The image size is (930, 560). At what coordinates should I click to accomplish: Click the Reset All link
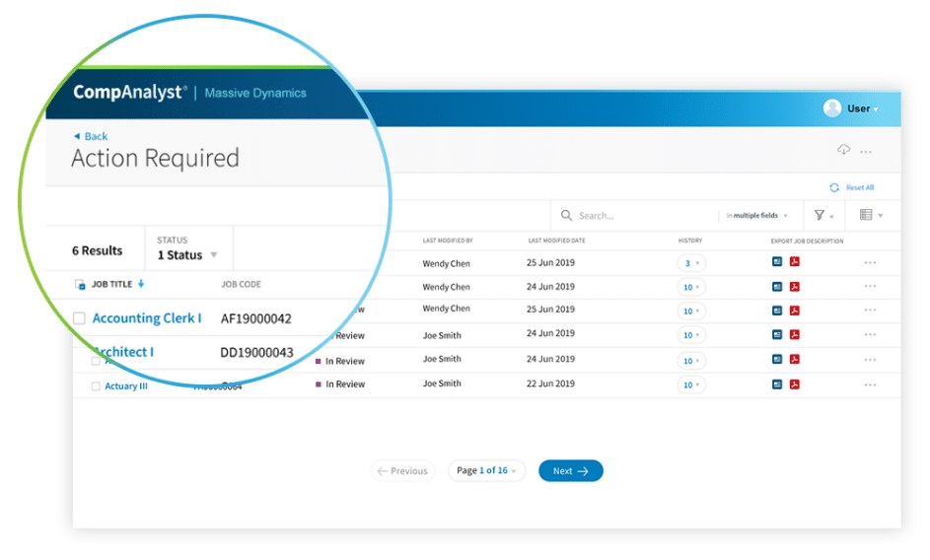click(860, 187)
